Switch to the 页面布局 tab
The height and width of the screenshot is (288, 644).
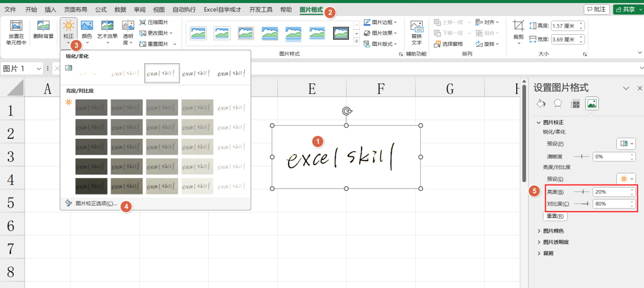pyautogui.click(x=75, y=10)
